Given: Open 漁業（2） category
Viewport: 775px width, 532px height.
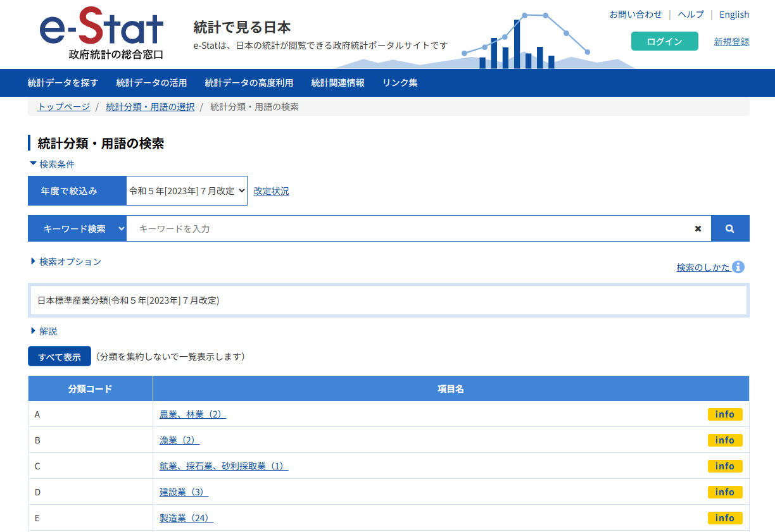Looking at the screenshot, I should point(179,440).
